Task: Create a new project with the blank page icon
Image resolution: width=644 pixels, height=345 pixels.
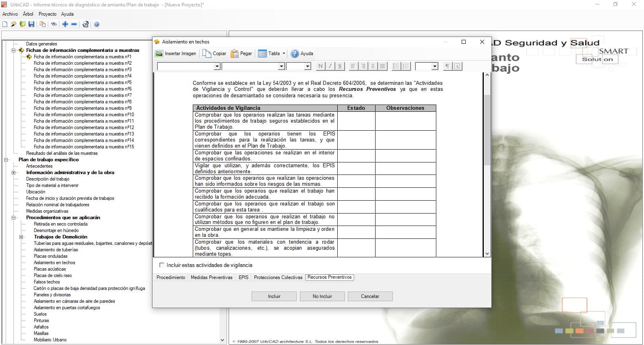Action: (x=5, y=24)
